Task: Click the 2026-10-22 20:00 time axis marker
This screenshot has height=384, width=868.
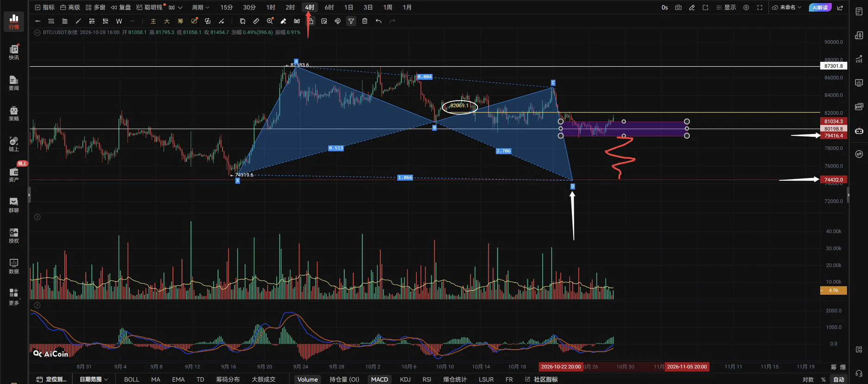Action: pyautogui.click(x=561, y=367)
